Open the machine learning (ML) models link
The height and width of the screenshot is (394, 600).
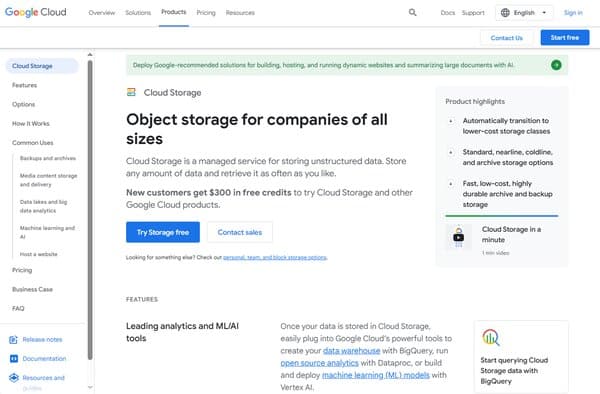click(x=375, y=375)
